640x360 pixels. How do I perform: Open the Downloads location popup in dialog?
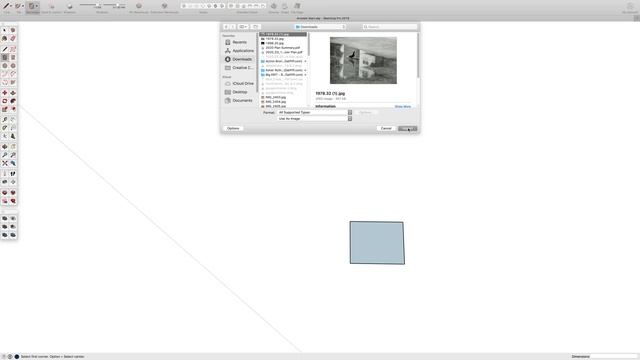(320, 27)
